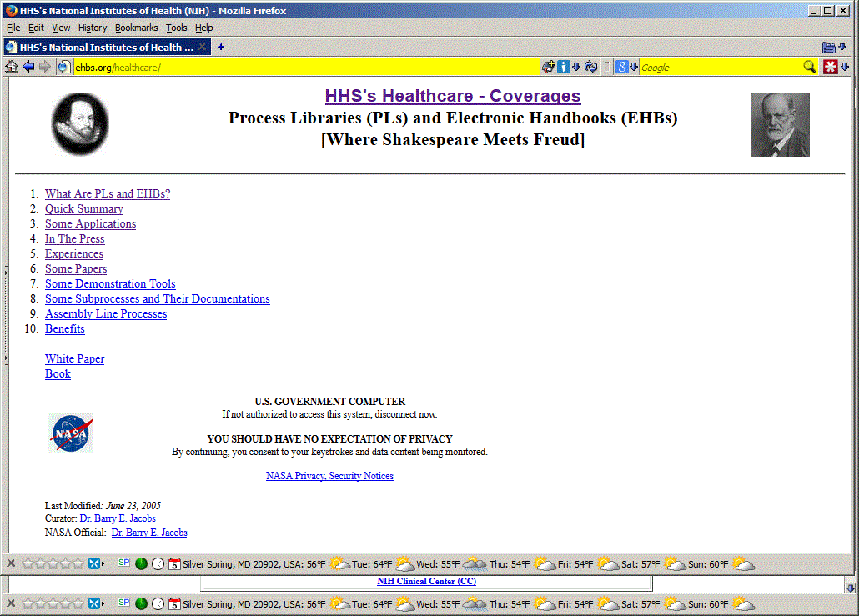The image size is (859, 616).
Task: Click the clock icon in the bottom add-on bar
Action: [158, 603]
